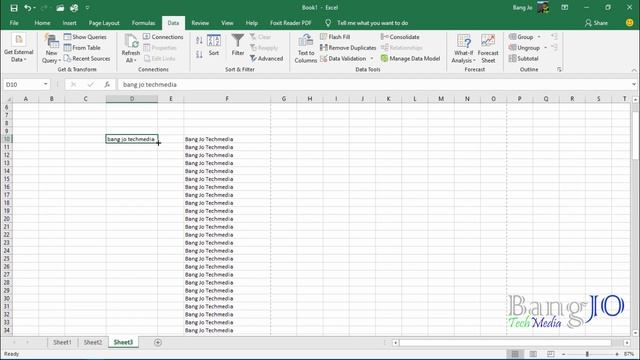Click the zoom slider handle
The height and width of the screenshot is (360, 640).
click(587, 354)
